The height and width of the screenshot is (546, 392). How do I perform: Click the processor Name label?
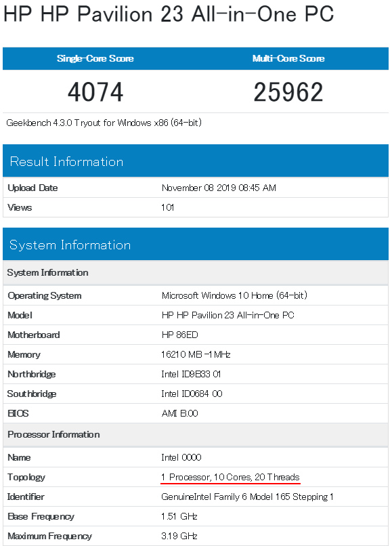point(19,457)
